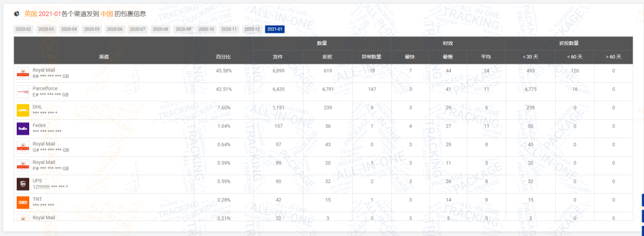Screen dimensions: 644x236
Task: Click the < 60 天 column header
Action: pyautogui.click(x=574, y=57)
